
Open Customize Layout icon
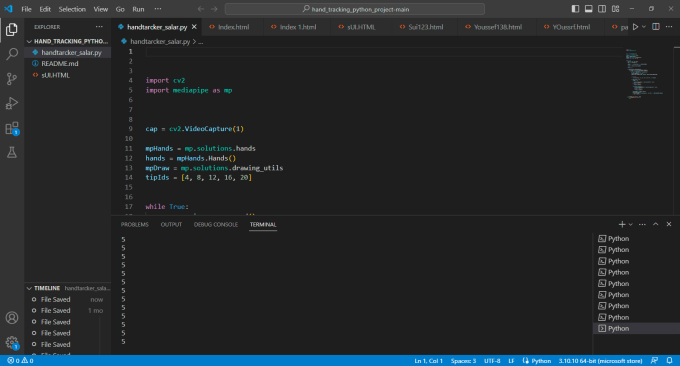(x=615, y=9)
